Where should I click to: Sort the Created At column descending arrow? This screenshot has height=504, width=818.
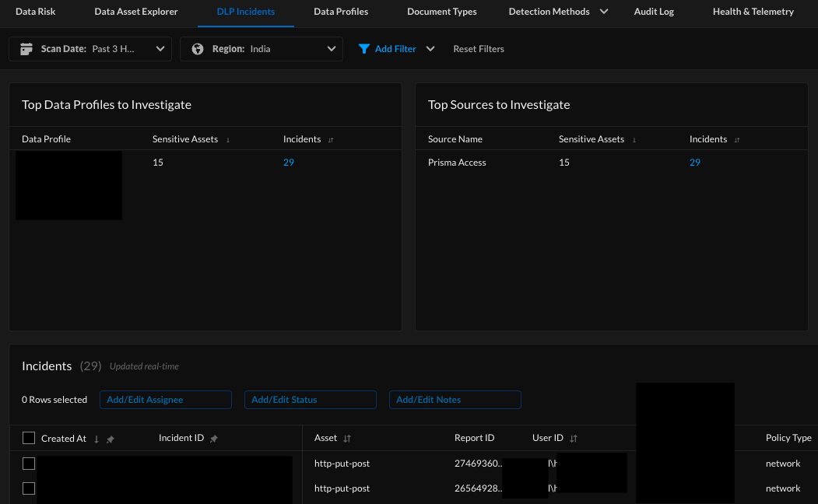tap(97, 439)
